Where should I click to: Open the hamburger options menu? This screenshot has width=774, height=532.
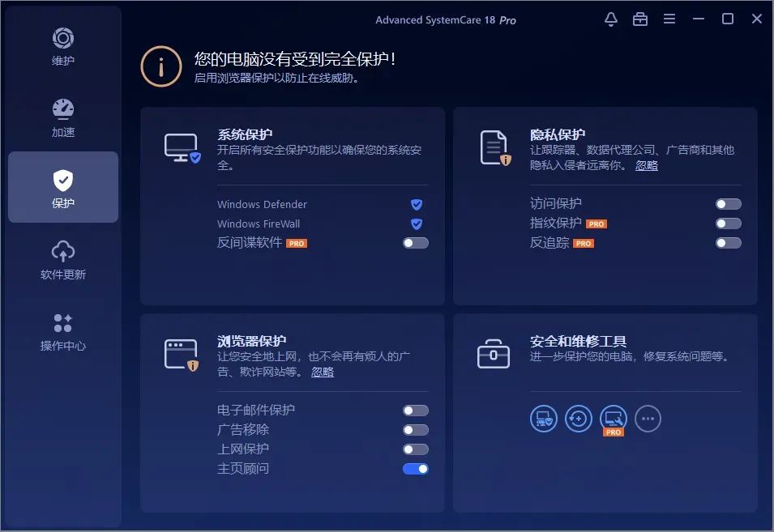669,19
